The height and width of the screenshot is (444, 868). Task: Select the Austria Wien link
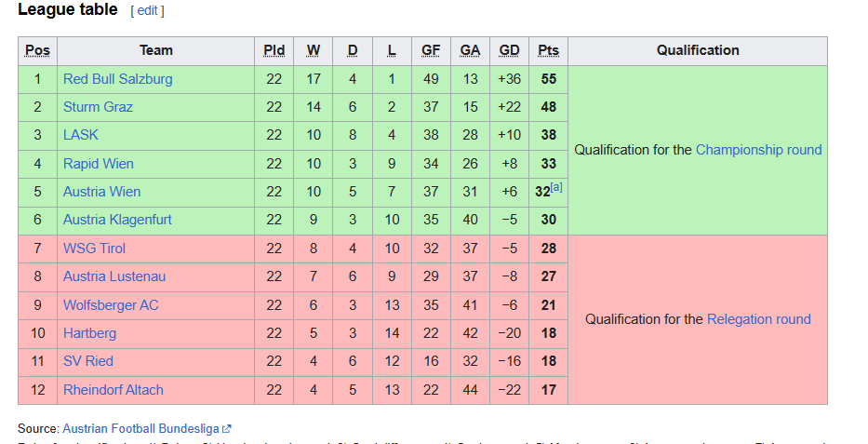tap(101, 192)
